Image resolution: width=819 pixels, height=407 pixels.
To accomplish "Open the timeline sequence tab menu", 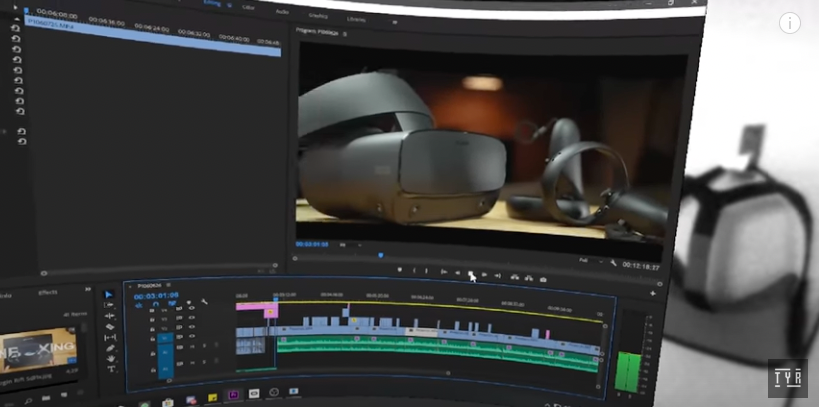I will tap(169, 285).
